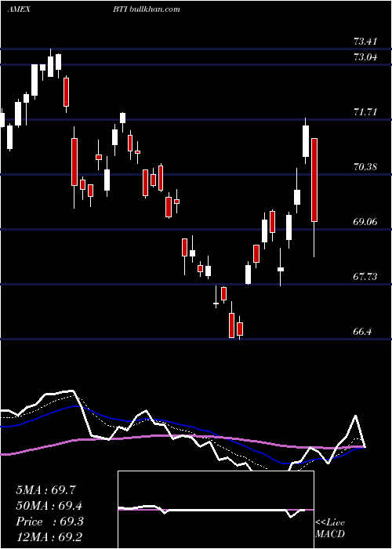Select the 71.71 price level label

point(365,112)
